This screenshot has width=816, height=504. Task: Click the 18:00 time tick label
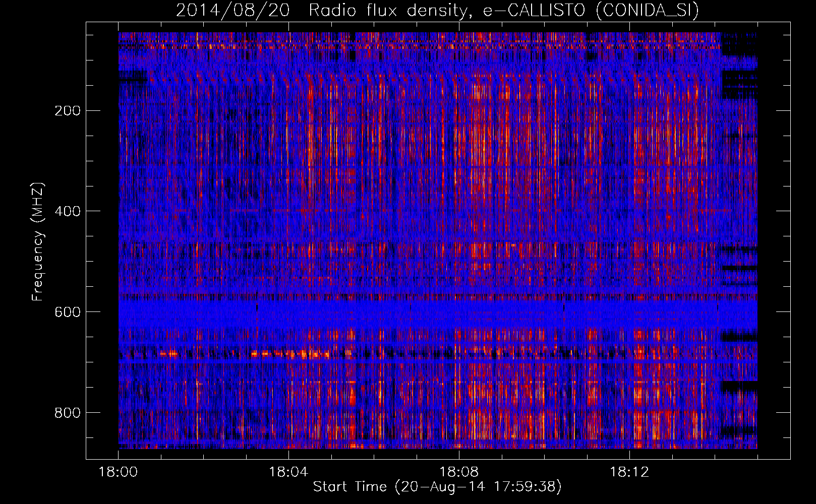pos(119,472)
